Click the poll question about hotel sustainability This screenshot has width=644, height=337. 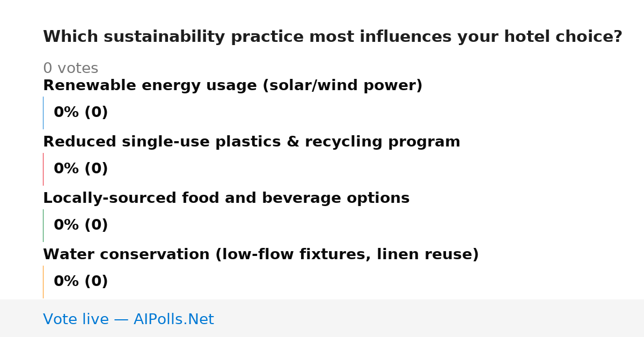coord(332,37)
